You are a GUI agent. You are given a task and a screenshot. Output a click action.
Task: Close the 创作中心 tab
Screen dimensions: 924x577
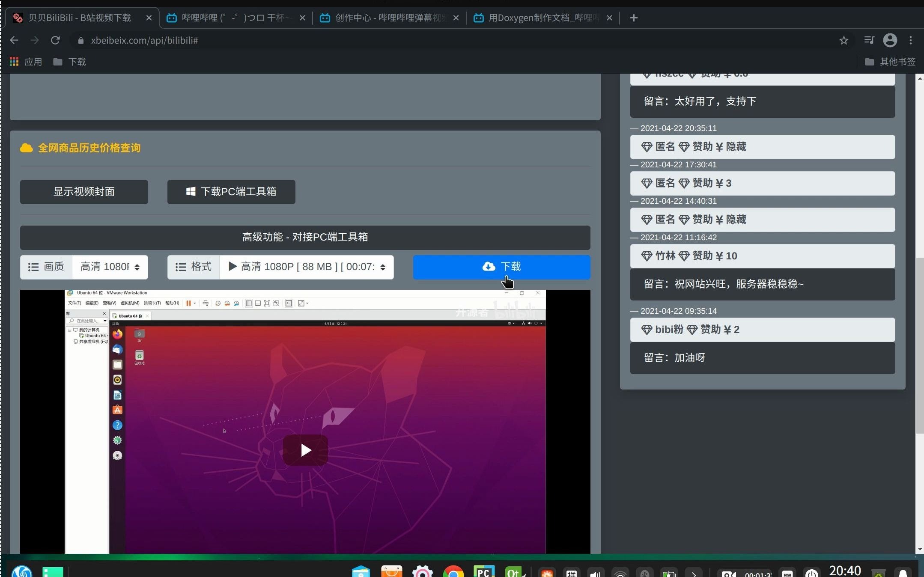tap(456, 18)
